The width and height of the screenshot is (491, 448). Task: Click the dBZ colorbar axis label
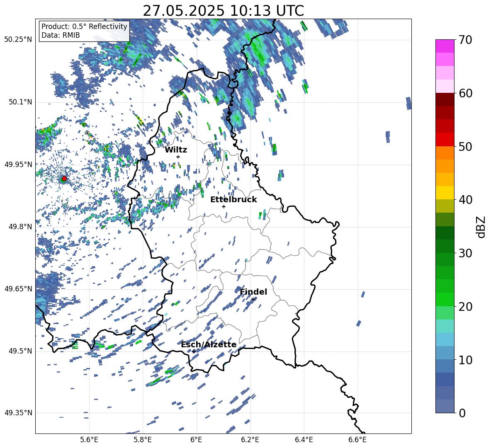coord(481,227)
